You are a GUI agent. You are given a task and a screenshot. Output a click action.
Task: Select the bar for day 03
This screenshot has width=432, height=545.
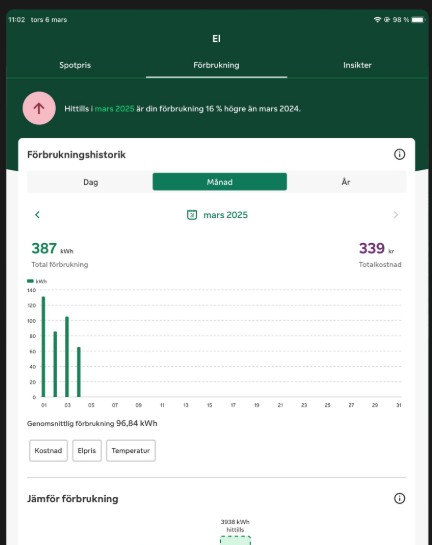point(67,357)
